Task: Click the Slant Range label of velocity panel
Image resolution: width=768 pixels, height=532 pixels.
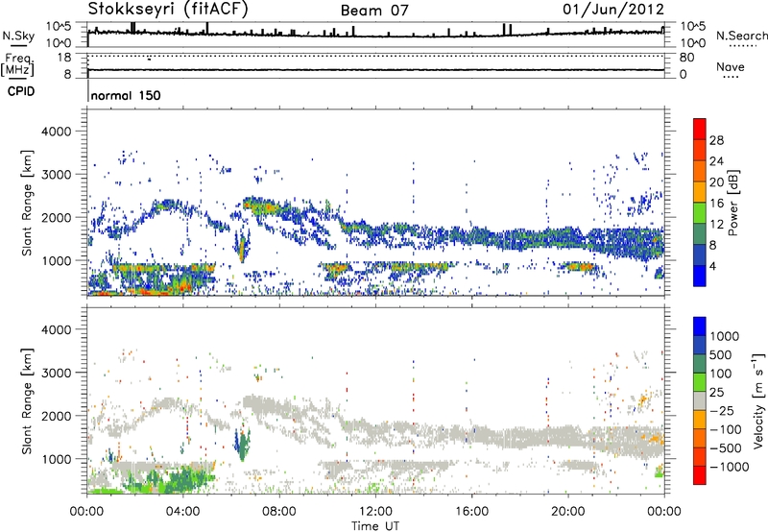Action: [x=27, y=401]
